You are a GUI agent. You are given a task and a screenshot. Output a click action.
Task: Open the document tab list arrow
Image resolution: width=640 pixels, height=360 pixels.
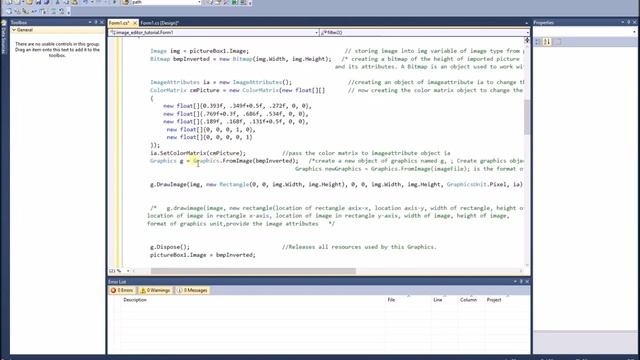[527, 23]
